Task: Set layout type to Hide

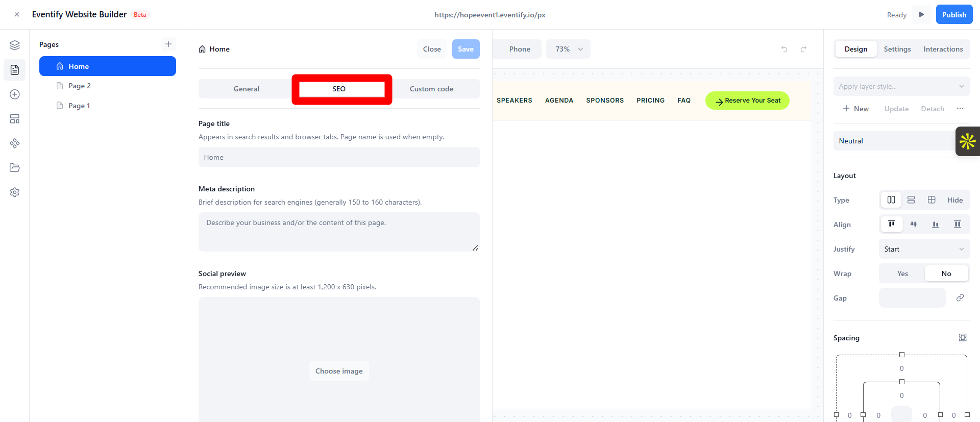Action: [955, 200]
